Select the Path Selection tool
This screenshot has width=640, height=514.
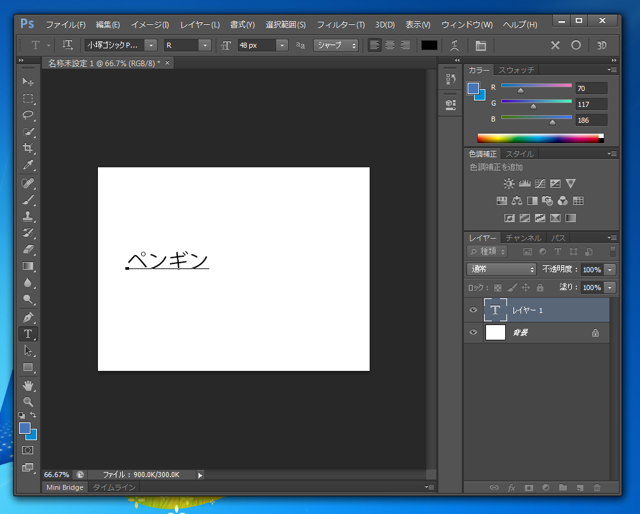(x=28, y=351)
